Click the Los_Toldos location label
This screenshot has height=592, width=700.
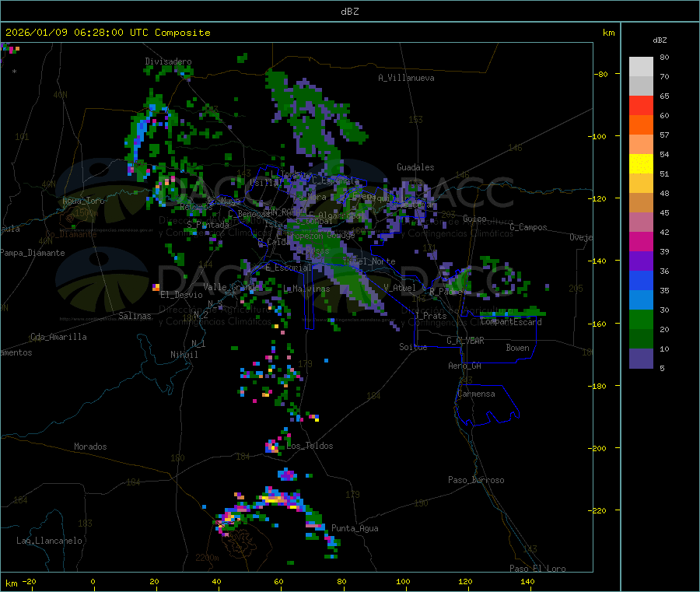click(310, 446)
